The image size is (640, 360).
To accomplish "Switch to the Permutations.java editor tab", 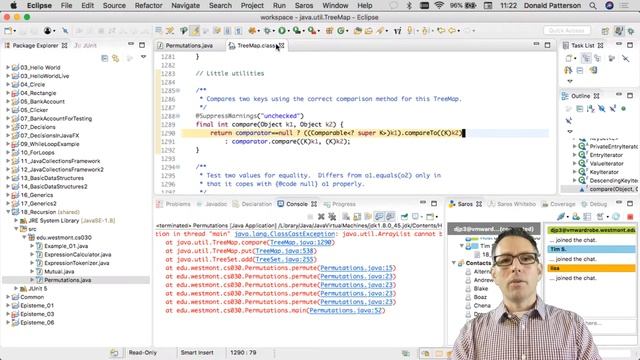I will coord(189,46).
